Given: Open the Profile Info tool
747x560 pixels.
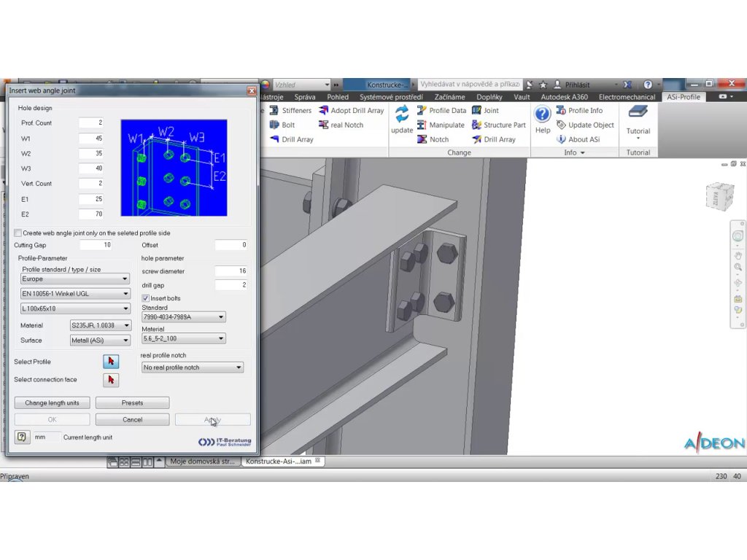Looking at the screenshot, I should pos(580,111).
